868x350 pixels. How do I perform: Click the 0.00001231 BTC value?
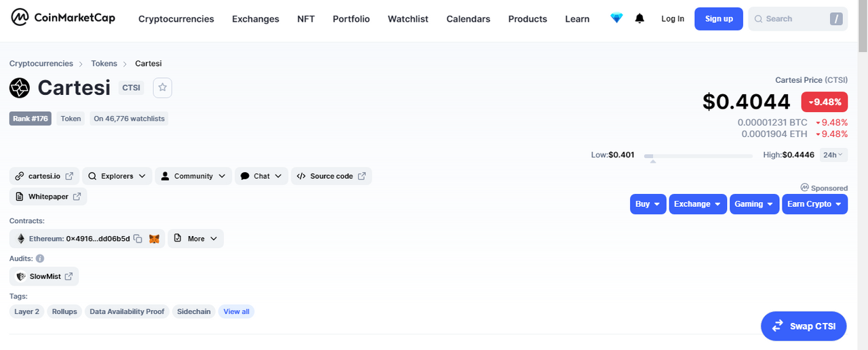[x=772, y=123]
